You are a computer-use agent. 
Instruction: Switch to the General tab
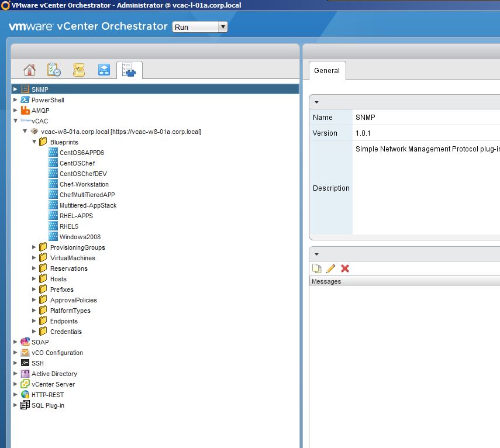pyautogui.click(x=327, y=70)
